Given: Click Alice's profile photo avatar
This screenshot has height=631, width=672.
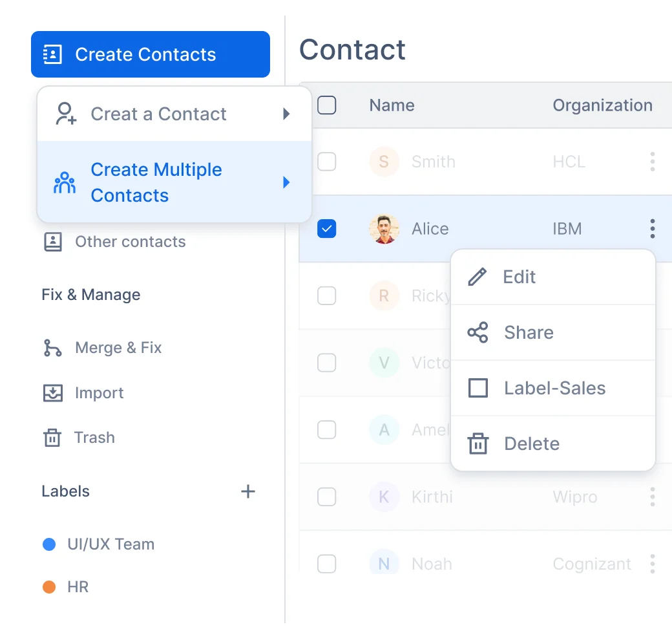Looking at the screenshot, I should tap(384, 229).
